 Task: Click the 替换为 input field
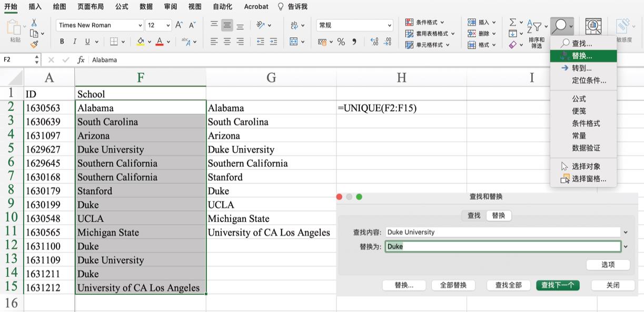(x=503, y=247)
